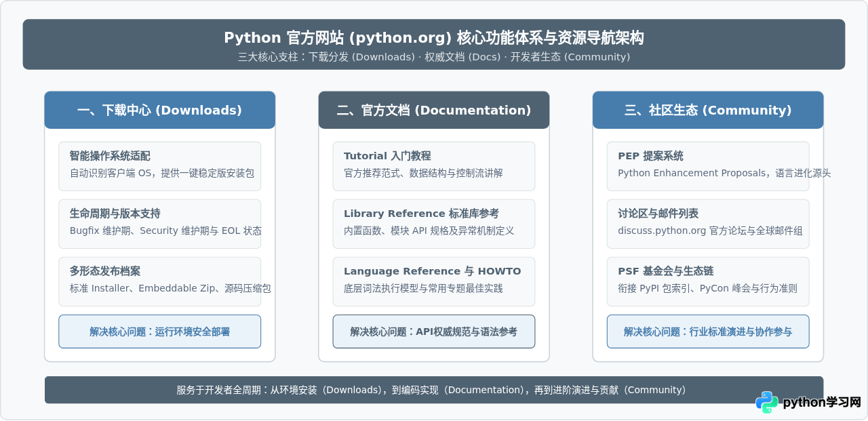Click the subtitle line starting with 三大核心支柱
The image size is (868, 421).
434,57
